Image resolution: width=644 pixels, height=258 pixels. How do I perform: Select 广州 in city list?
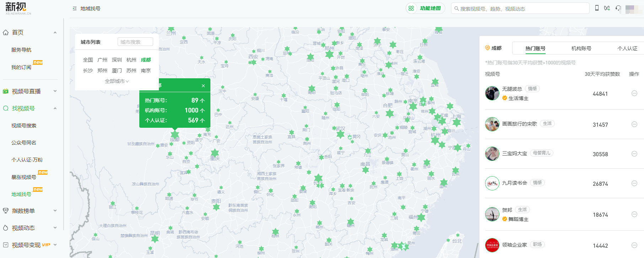[102, 60]
